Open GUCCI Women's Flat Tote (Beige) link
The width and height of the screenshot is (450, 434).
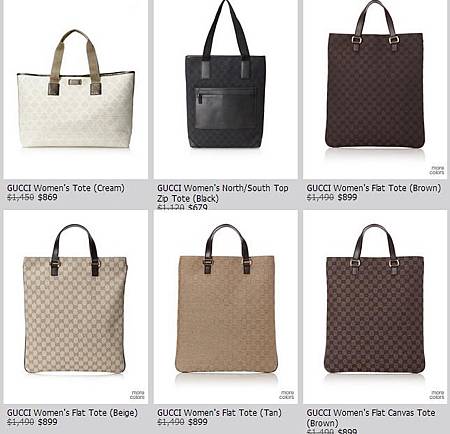[x=72, y=413]
